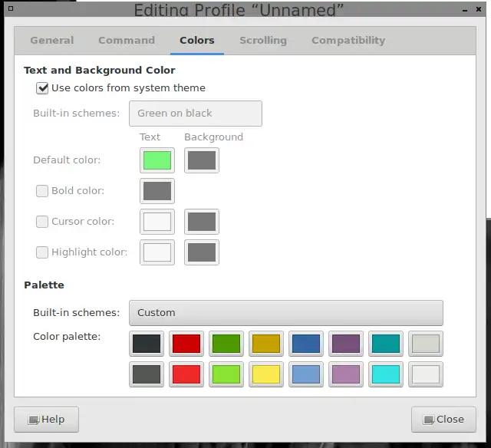This screenshot has height=448, width=491.
Task: Open the Scrolling tab
Action: 263,41
